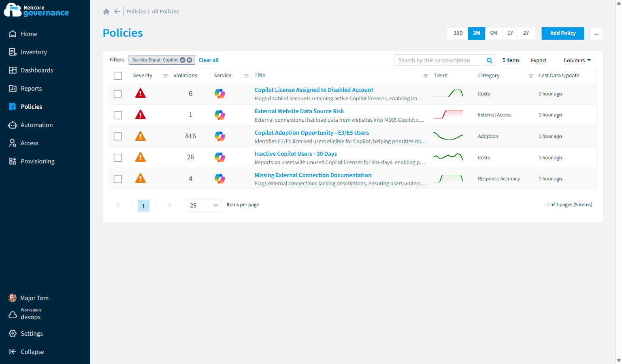Go to the next page

pyautogui.click(x=156, y=205)
